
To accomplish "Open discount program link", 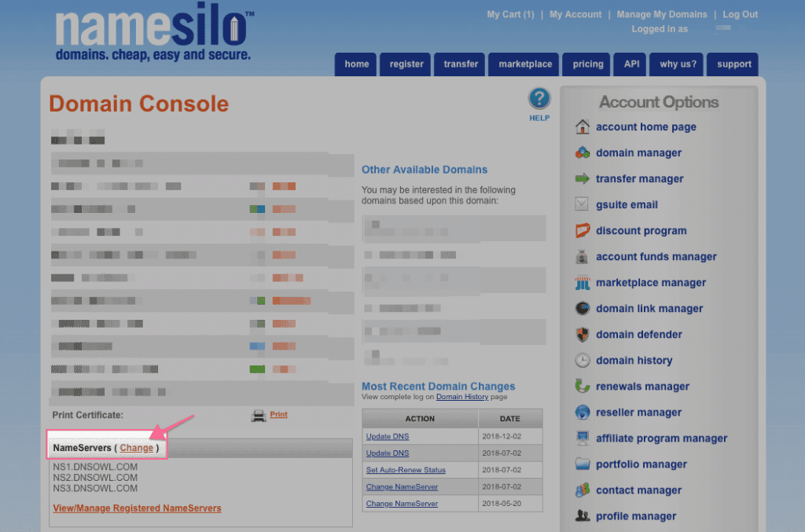I will click(641, 230).
